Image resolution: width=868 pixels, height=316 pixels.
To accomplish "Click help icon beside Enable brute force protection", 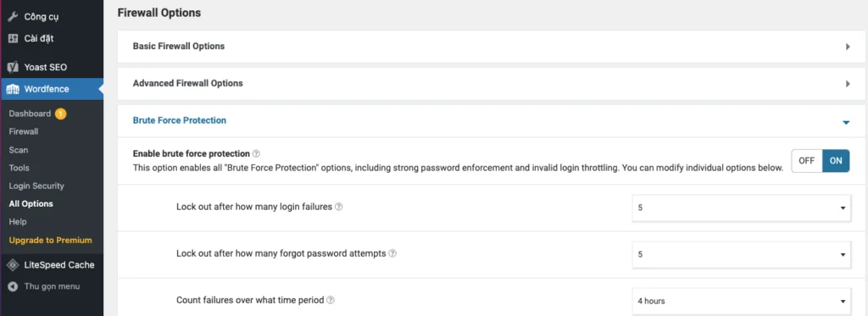I will (x=256, y=154).
